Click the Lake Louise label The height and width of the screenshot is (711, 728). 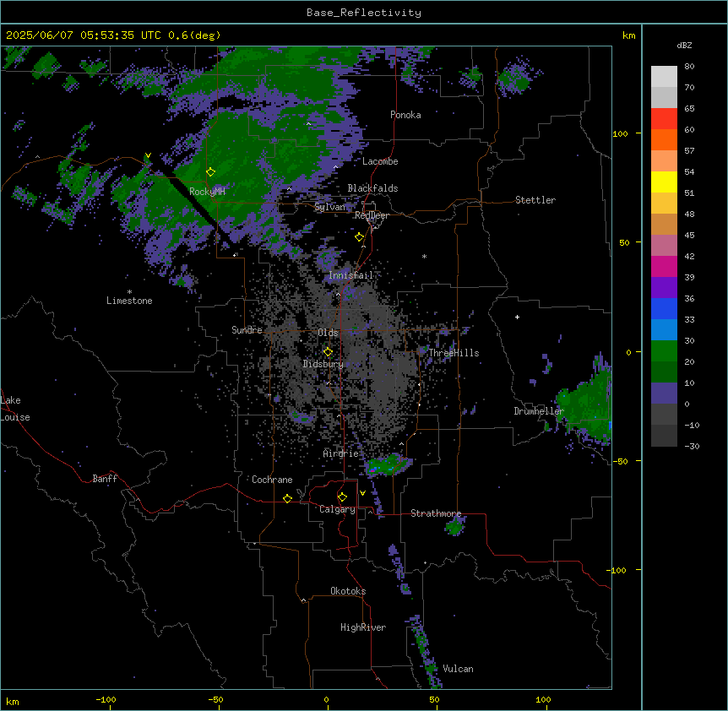coord(15,409)
